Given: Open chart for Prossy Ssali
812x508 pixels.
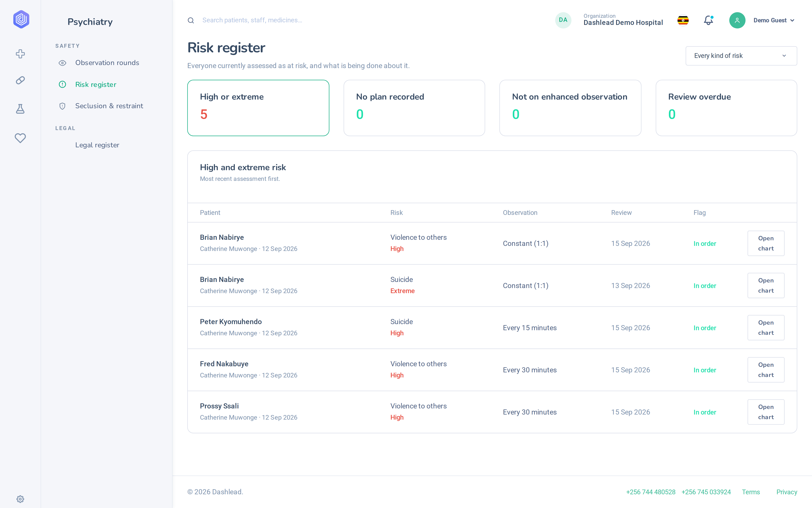Looking at the screenshot, I should [766, 412].
